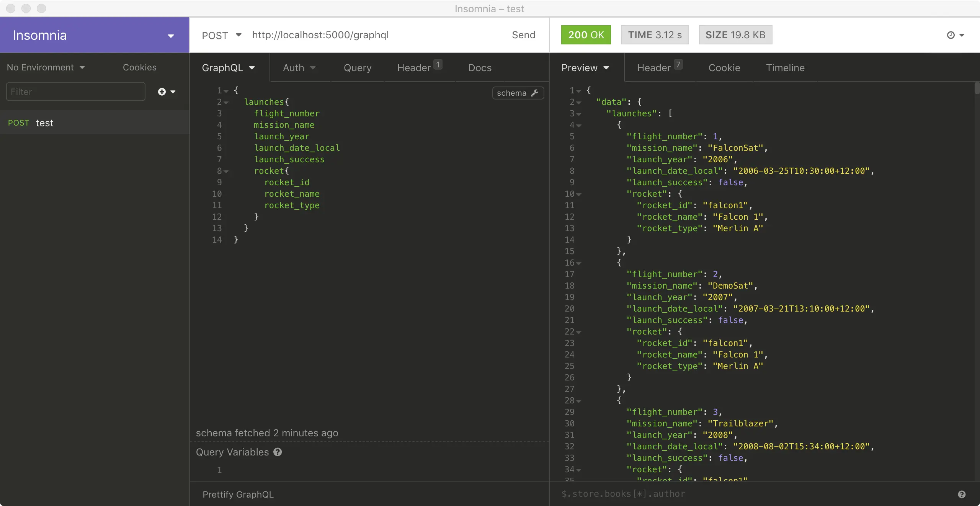The image size is (980, 506).
Task: Collapse the rocket block fold arrow in query
Action: (x=226, y=171)
